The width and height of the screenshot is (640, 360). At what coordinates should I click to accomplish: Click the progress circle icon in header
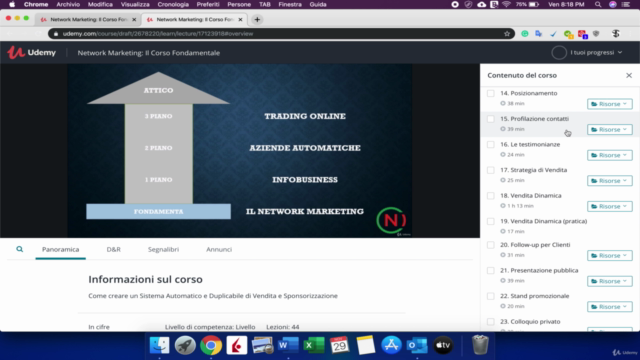[559, 53]
